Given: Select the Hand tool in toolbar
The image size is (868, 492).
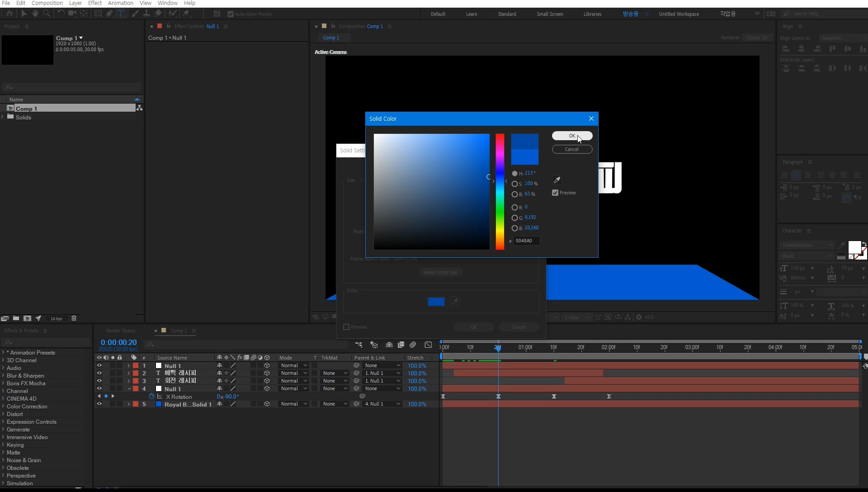Looking at the screenshot, I should tap(35, 14).
